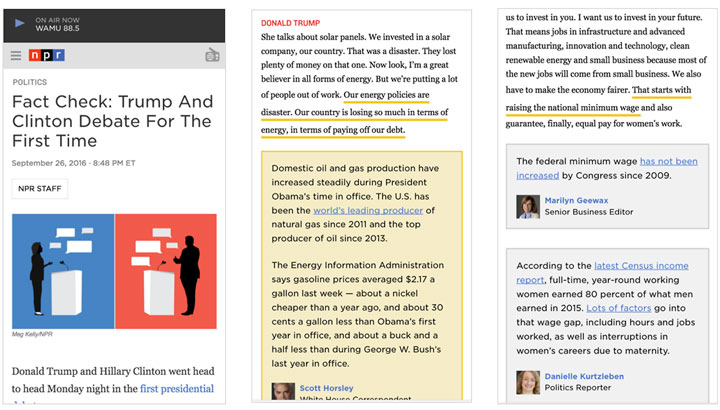Open the POLITICS section label

click(x=30, y=82)
